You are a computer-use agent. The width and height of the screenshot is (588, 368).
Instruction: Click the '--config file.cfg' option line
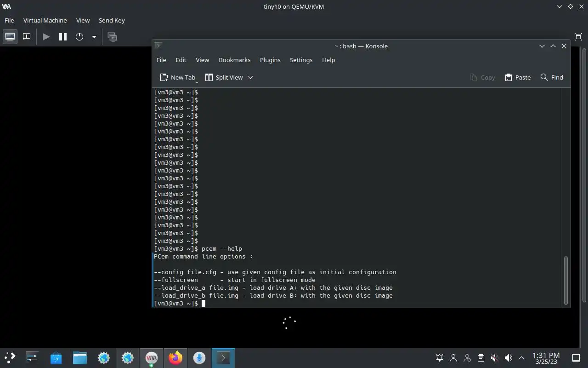point(275,272)
